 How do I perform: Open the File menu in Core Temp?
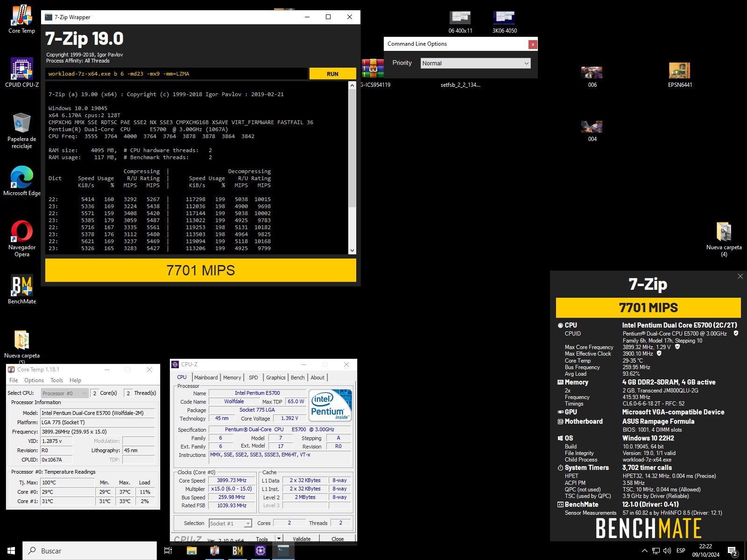pos(14,380)
